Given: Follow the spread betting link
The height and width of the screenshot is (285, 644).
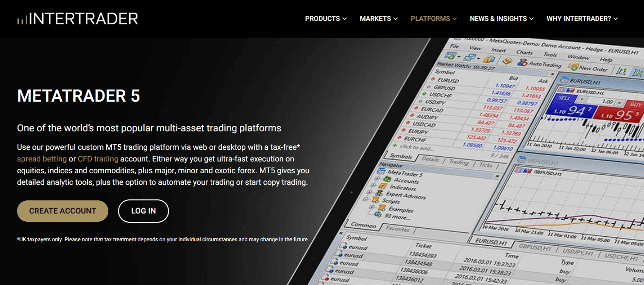Looking at the screenshot, I should (x=42, y=159).
